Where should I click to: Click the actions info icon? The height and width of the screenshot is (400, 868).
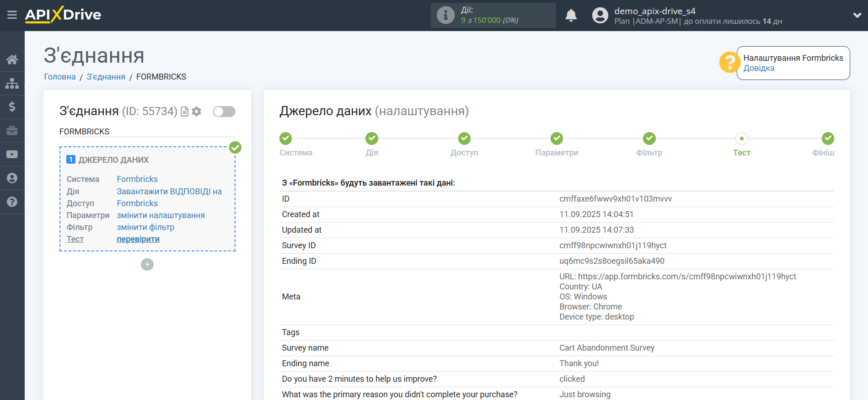(445, 15)
